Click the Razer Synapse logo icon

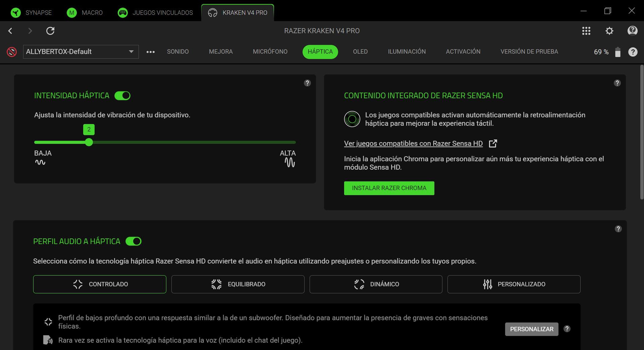(x=16, y=13)
